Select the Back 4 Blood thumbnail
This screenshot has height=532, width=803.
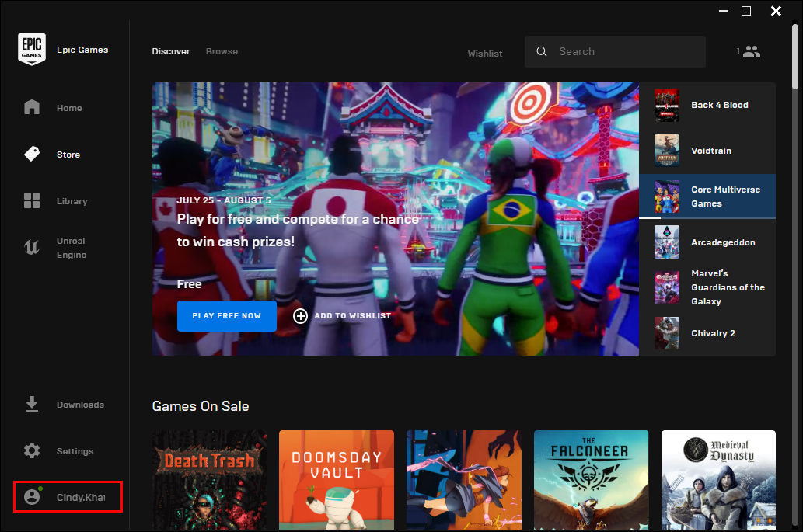pyautogui.click(x=667, y=105)
